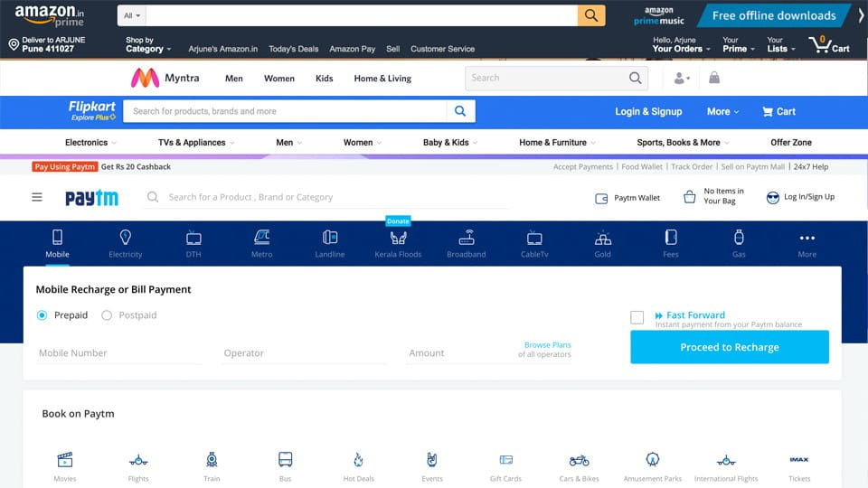868x488 pixels.
Task: Click the Deliver to ARJUNE location pin
Action: coord(14,45)
